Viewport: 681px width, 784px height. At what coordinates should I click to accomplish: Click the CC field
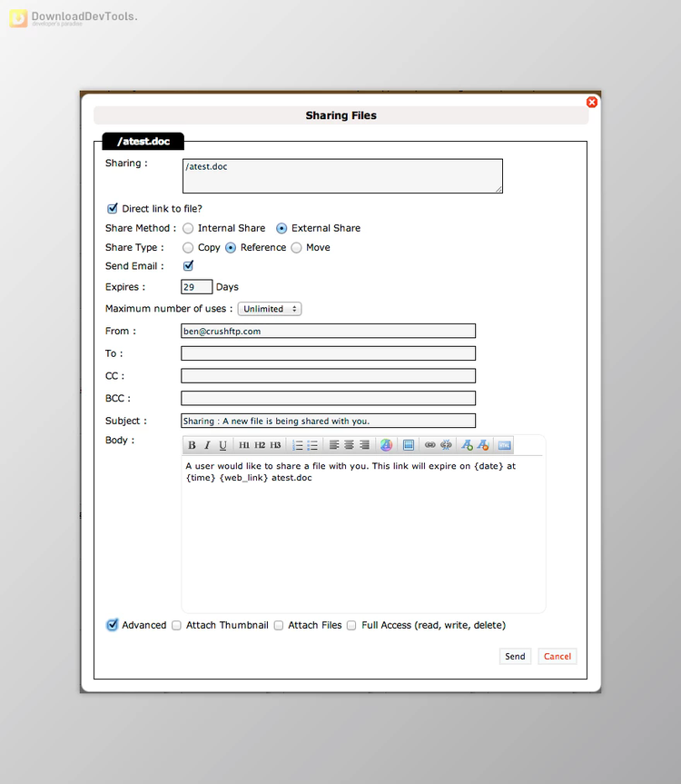coord(329,376)
